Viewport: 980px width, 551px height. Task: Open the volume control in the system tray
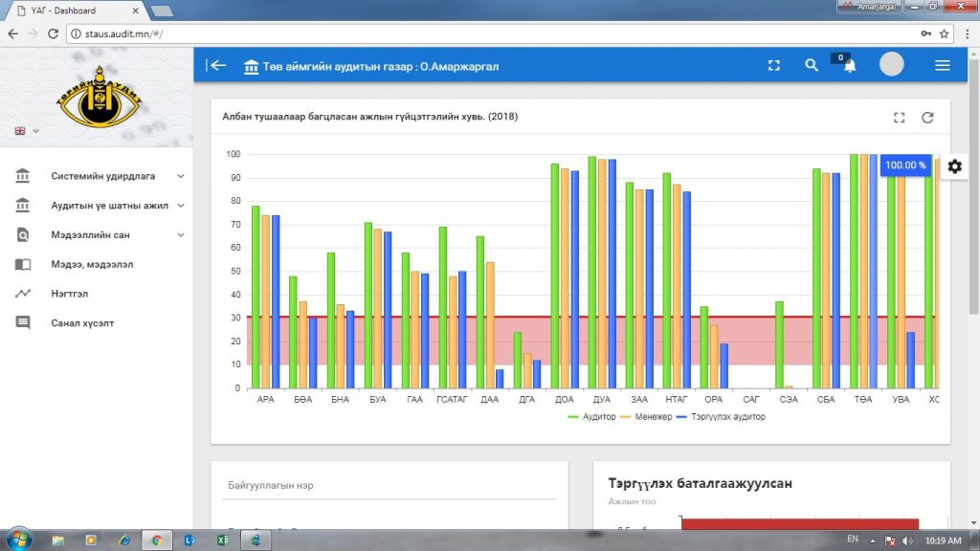coord(907,541)
